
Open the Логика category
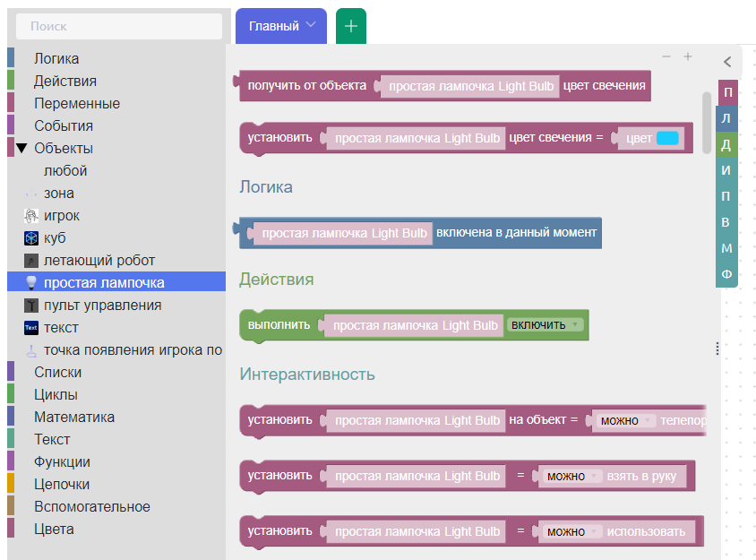[x=56, y=59]
